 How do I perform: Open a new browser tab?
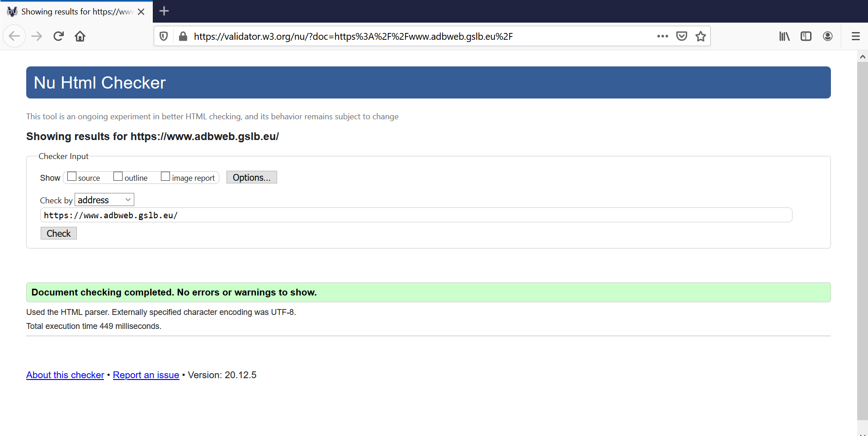click(x=164, y=11)
